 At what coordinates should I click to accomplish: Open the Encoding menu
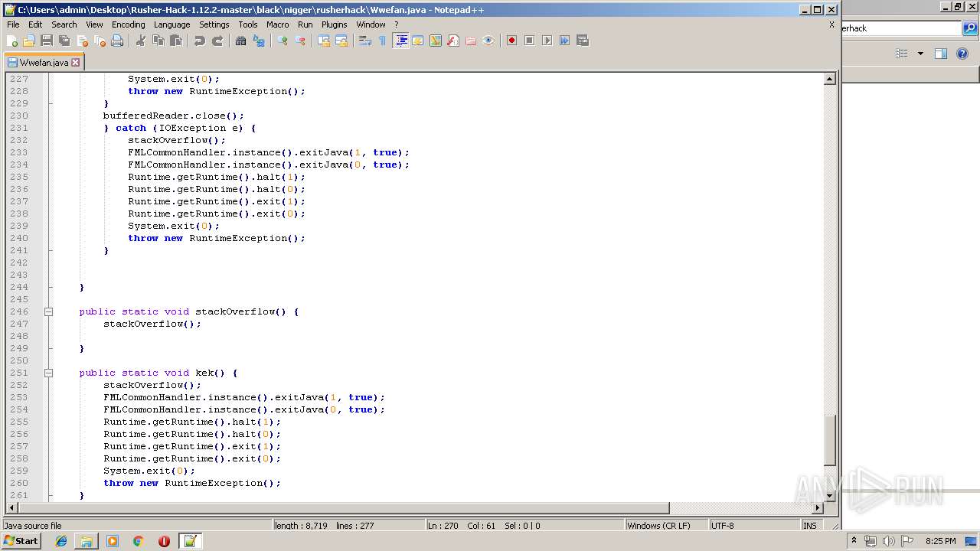coord(128,24)
